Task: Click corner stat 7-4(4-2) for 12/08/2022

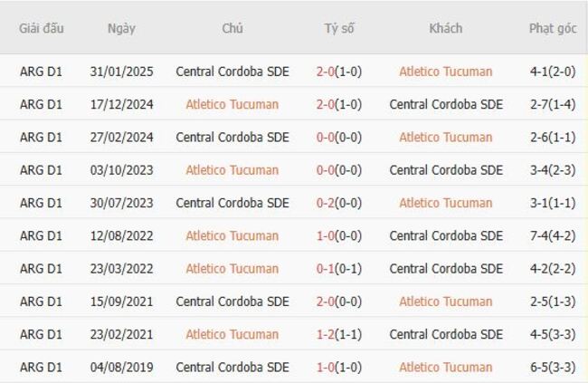Action: tap(553, 236)
